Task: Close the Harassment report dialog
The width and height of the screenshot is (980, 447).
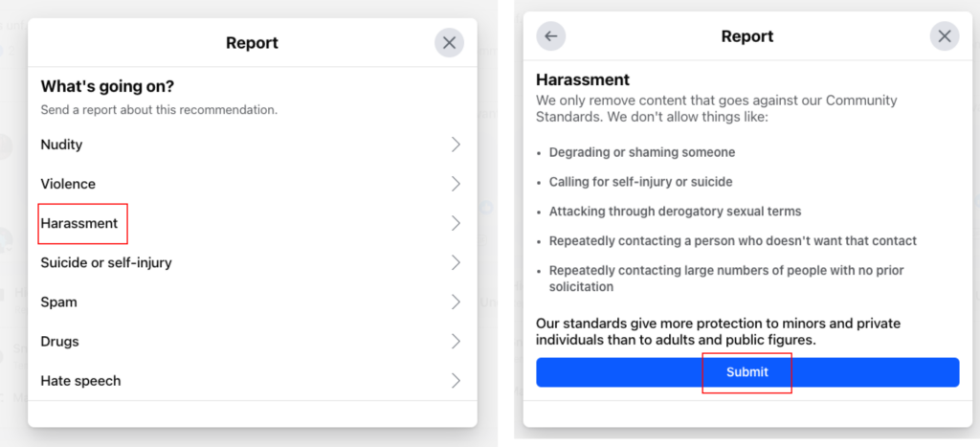Action: pos(944,36)
